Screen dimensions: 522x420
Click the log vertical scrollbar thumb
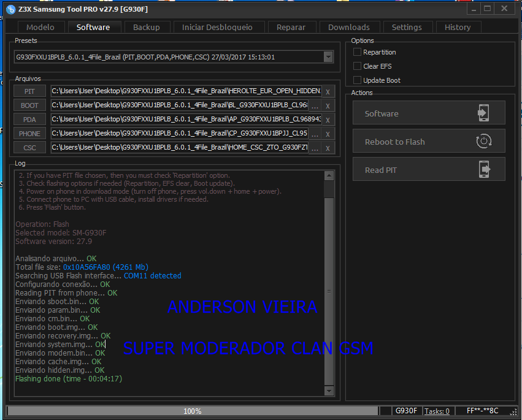[329, 291]
